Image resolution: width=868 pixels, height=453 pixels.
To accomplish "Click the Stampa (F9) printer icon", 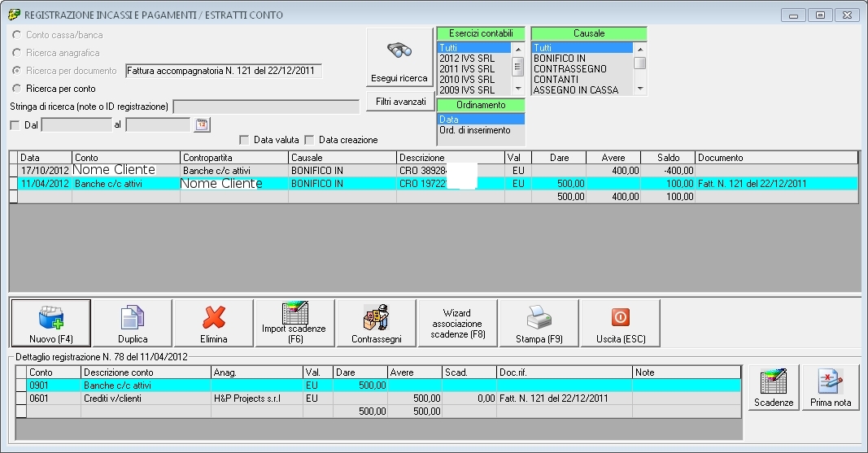I will (539, 318).
